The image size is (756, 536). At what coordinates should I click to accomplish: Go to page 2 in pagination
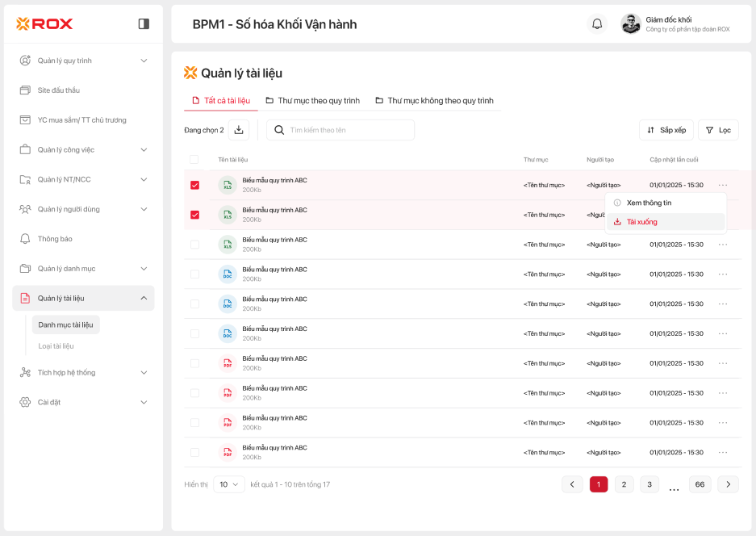point(624,484)
